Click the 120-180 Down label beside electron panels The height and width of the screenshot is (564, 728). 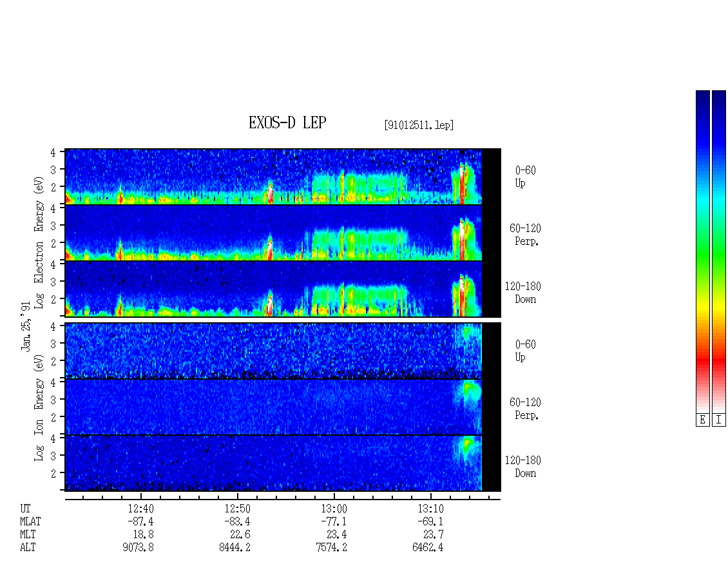click(x=522, y=293)
